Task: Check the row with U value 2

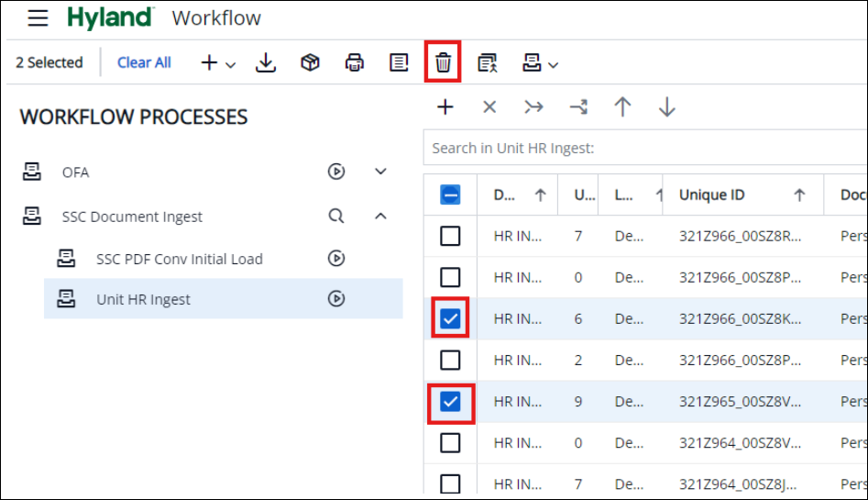Action: coord(450,361)
